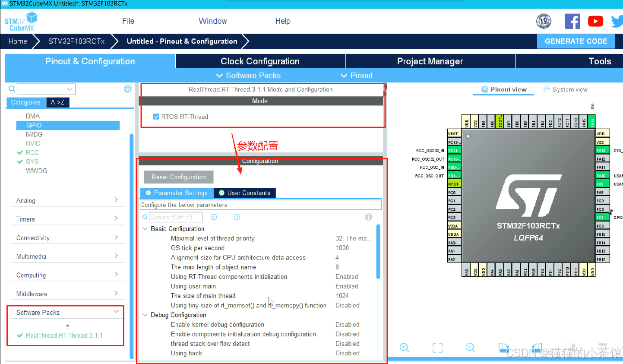Open the Help menu
The height and width of the screenshot is (364, 623).
pos(283,21)
